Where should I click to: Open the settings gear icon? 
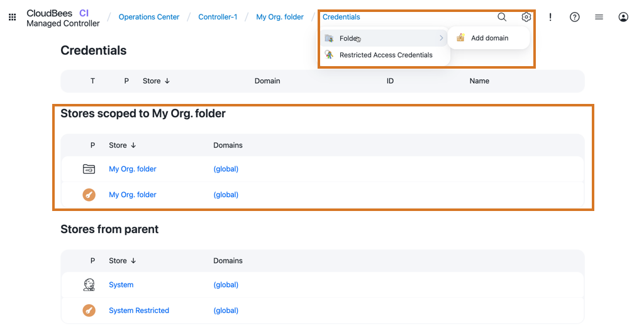point(526,17)
